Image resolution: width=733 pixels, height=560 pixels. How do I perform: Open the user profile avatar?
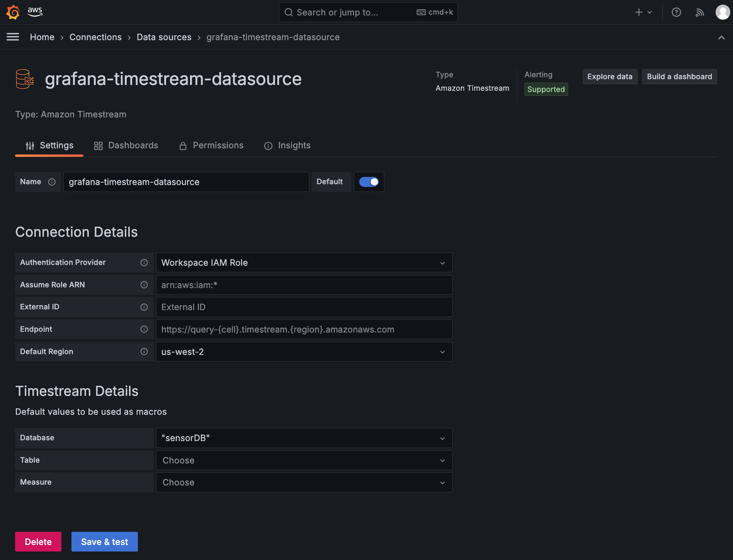pos(723,12)
